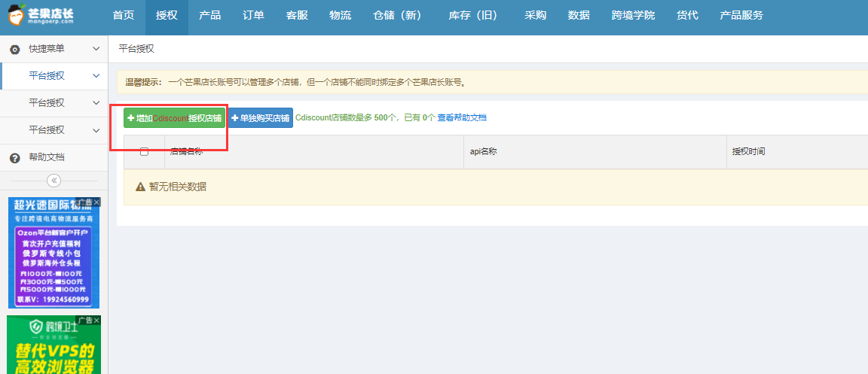The height and width of the screenshot is (374, 868).
Task: Go to 库存（旧） menu
Action: [x=472, y=16]
